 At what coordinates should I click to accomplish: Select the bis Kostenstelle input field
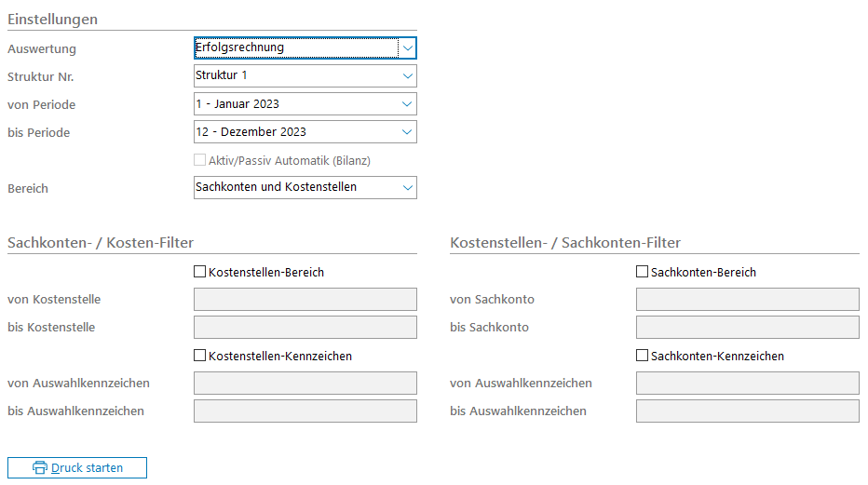pyautogui.click(x=305, y=328)
